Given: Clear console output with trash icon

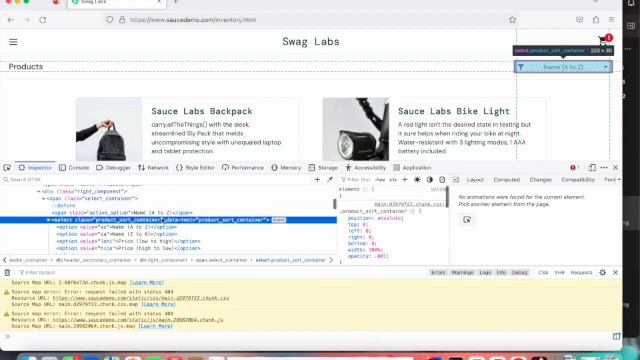Looking at the screenshot, I should [x=7, y=272].
